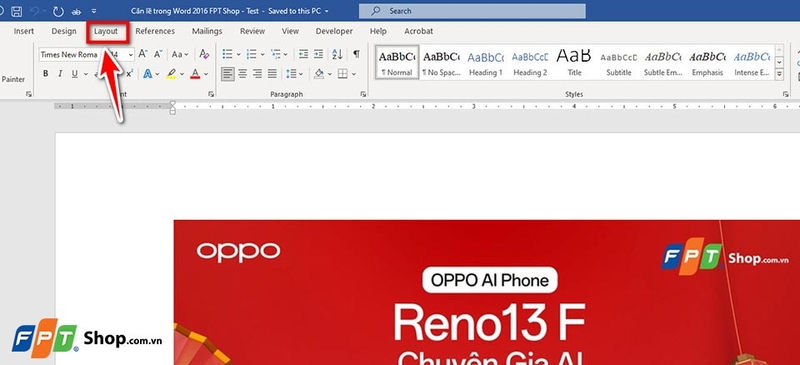Open the Acrobat tab
Viewport: 800px width, 365px height.
click(x=419, y=31)
